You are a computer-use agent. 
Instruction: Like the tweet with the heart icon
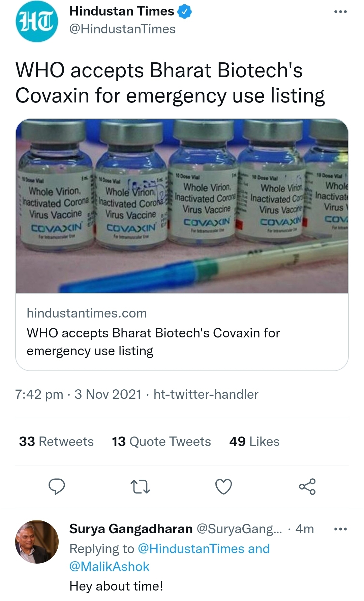[223, 486]
